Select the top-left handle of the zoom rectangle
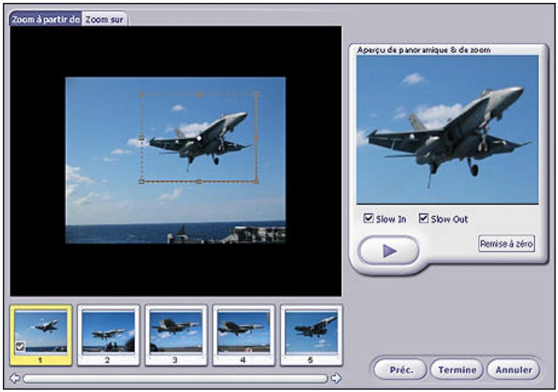The width and height of the screenshot is (558, 392). (x=141, y=93)
